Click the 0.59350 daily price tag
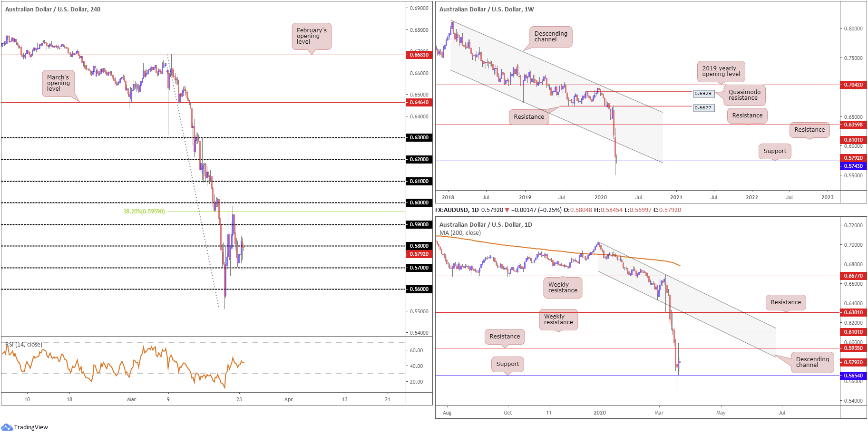Image resolution: width=868 pixels, height=434 pixels. tap(853, 348)
